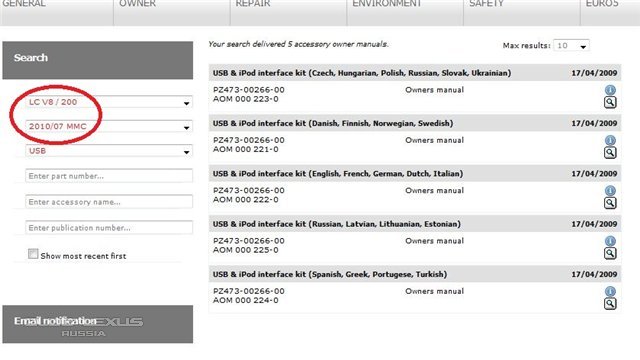
Task: Expand the 2010/07 MMC dropdown
Action: [109, 127]
